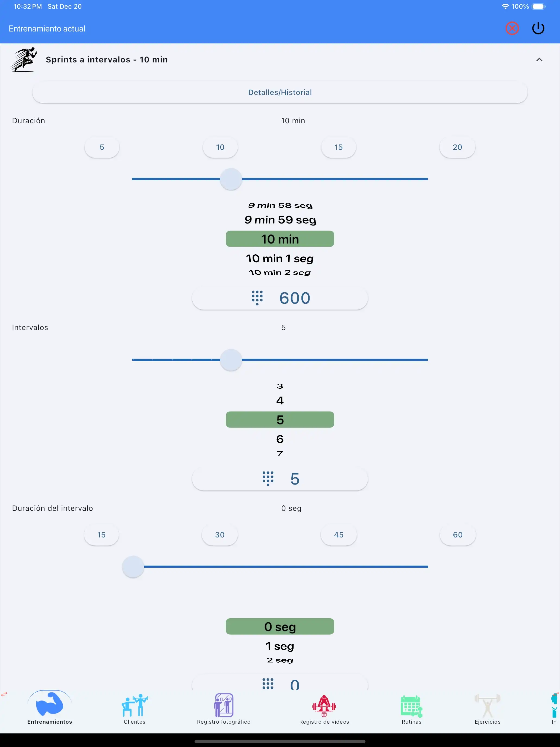Select 15 as the duration preset

click(339, 147)
